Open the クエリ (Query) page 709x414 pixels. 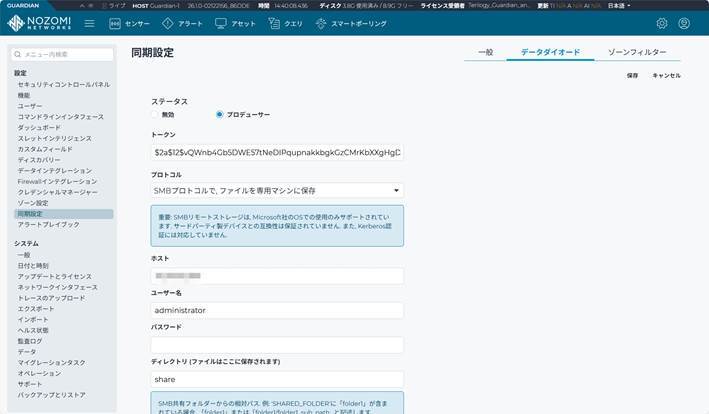pyautogui.click(x=286, y=23)
